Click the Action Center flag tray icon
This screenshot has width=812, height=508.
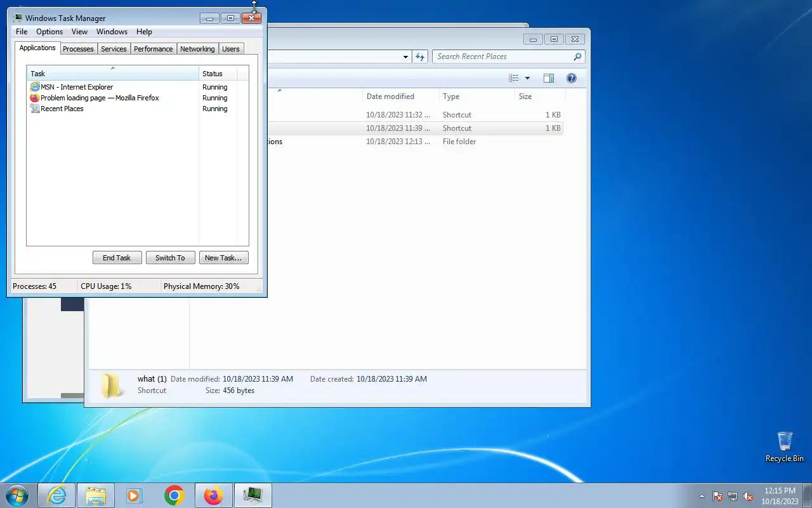pyautogui.click(x=717, y=496)
